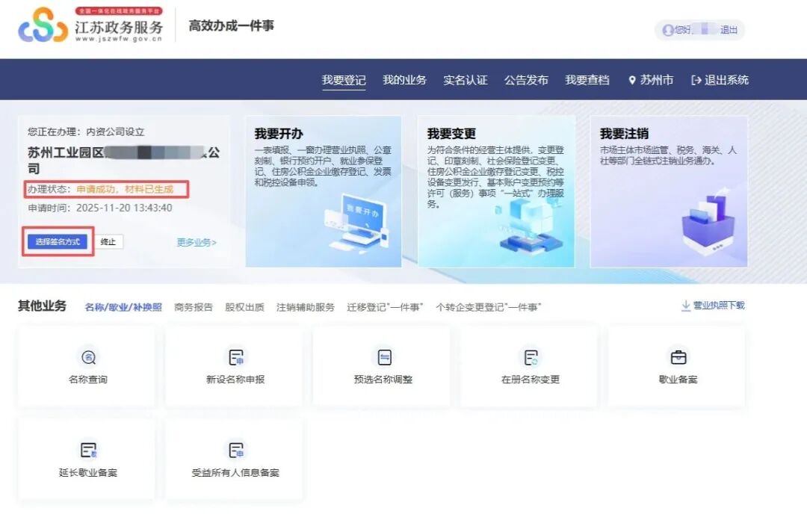Click the 歇业备案 briefcase icon
807x532 pixels.
678,357
